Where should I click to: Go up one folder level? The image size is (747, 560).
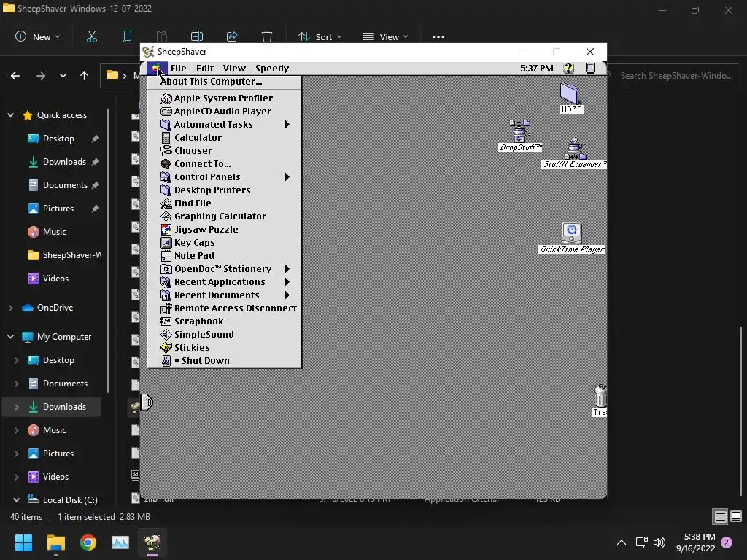[x=85, y=76]
